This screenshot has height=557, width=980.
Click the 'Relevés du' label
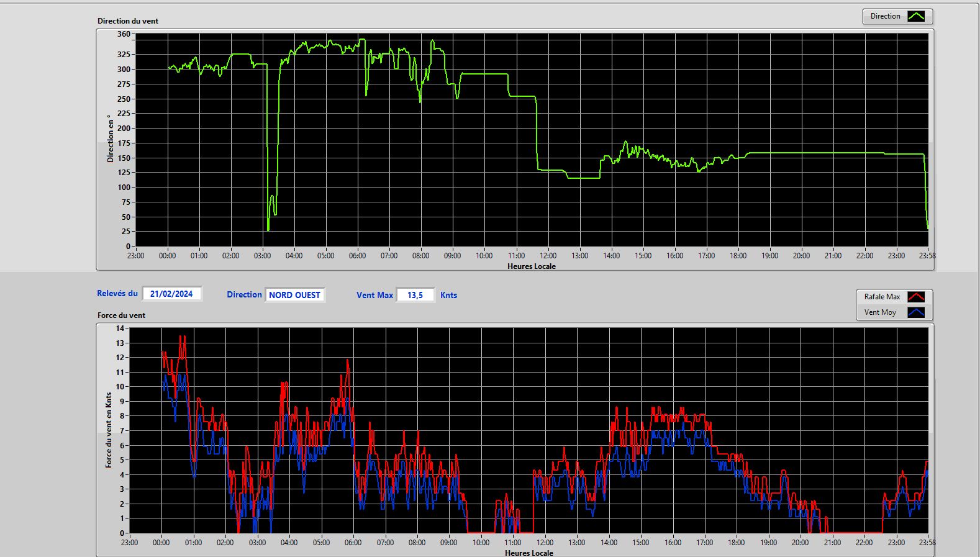pyautogui.click(x=117, y=294)
